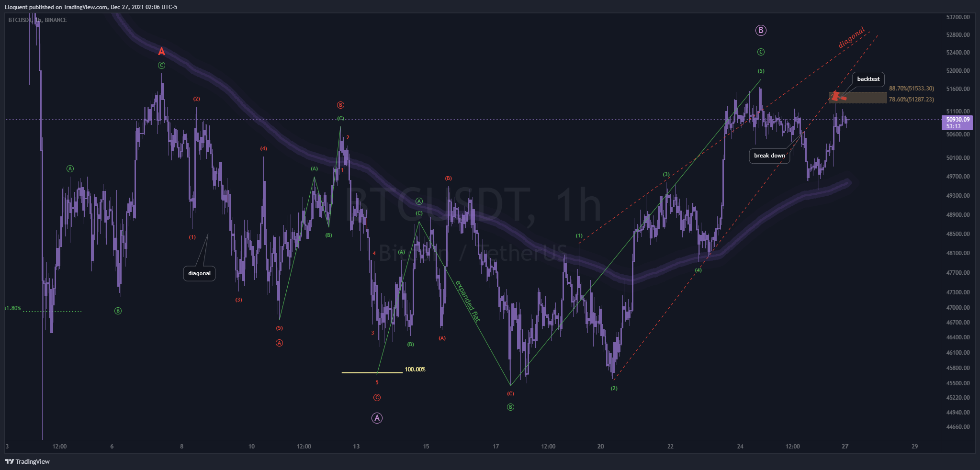Click the 44660.00 price axis label
This screenshot has height=470, width=980.
(958, 427)
